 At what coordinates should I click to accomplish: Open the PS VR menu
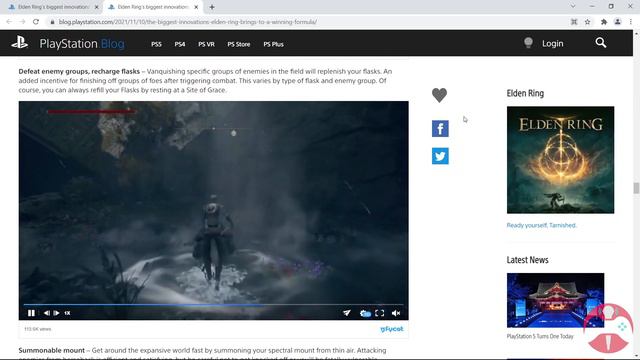[206, 44]
